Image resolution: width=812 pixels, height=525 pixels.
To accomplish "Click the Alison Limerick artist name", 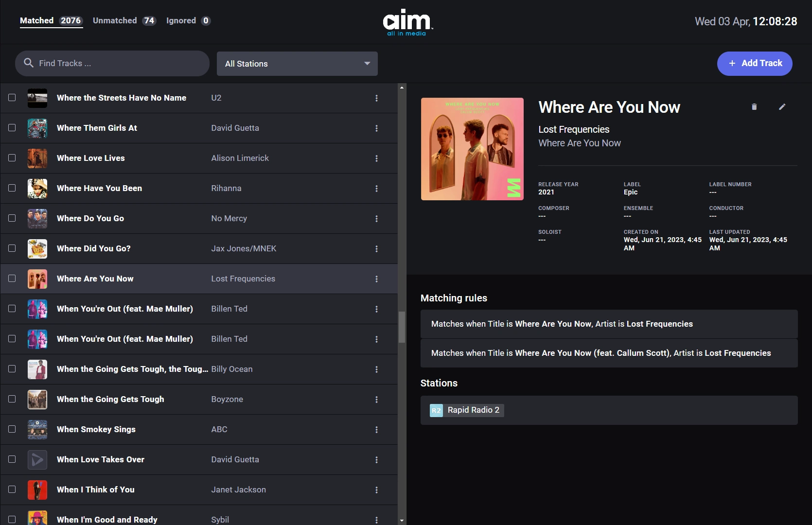I will tap(240, 158).
